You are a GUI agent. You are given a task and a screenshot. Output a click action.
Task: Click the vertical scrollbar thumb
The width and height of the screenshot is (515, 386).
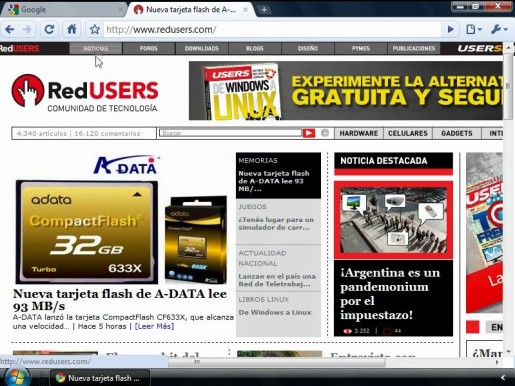508,87
